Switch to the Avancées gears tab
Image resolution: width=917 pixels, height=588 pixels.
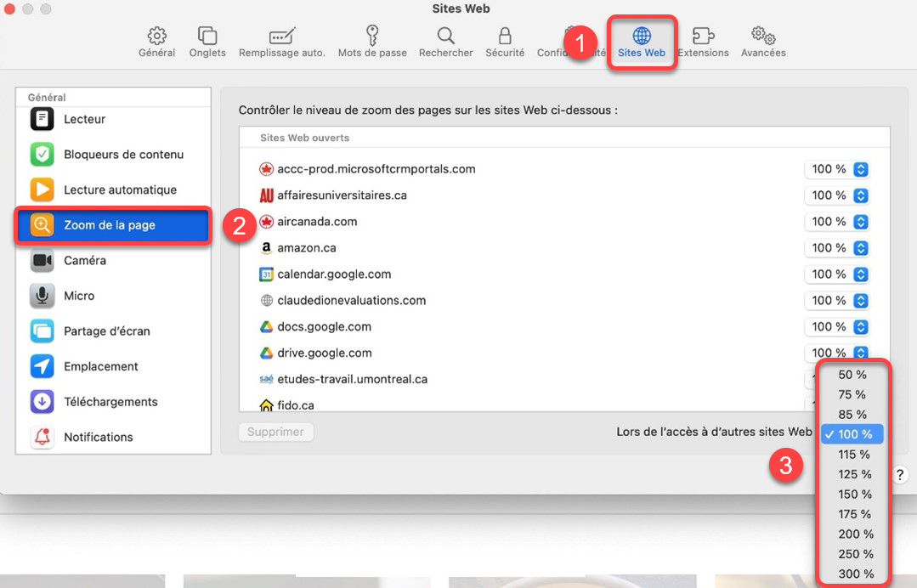(x=763, y=42)
